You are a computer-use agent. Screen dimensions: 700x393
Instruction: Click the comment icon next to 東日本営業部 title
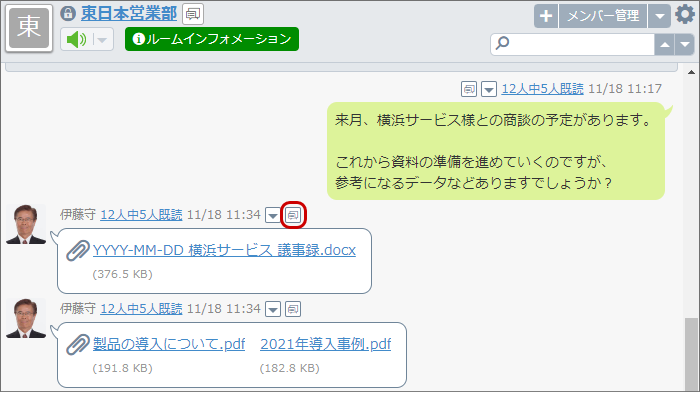point(193,14)
